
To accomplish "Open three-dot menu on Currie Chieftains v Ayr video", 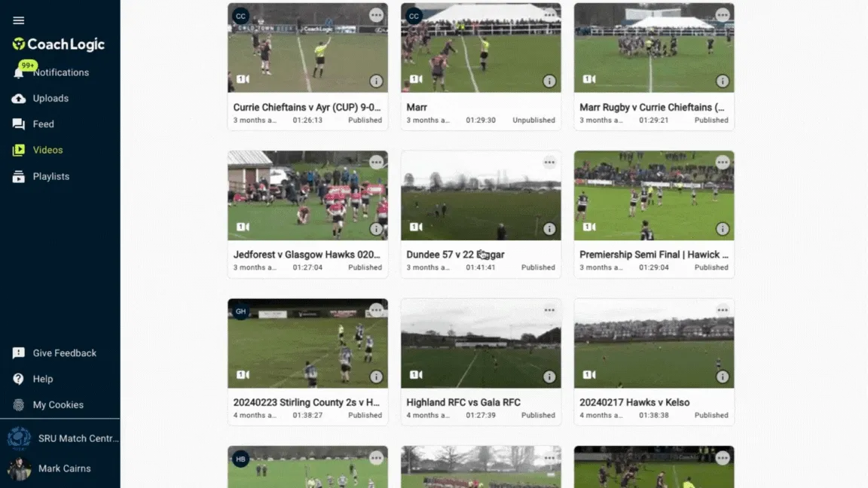I will tap(377, 15).
